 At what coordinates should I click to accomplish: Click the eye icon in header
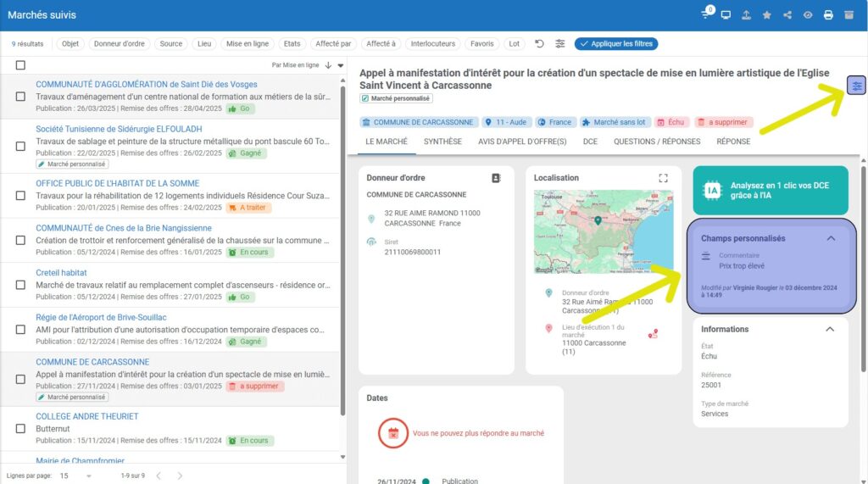(x=808, y=14)
